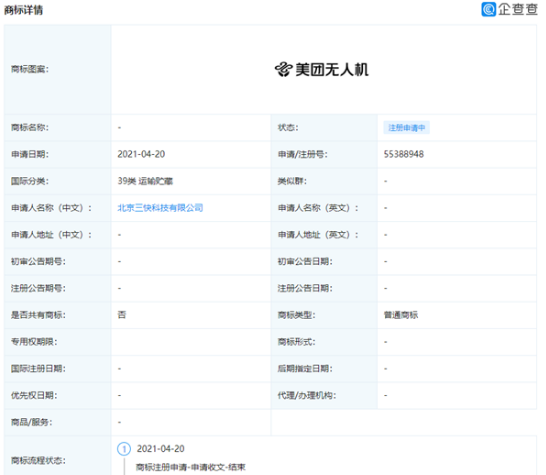Image resolution: width=546 pixels, height=475 pixels.
Task: Select registration number 55388948
Action: [404, 154]
